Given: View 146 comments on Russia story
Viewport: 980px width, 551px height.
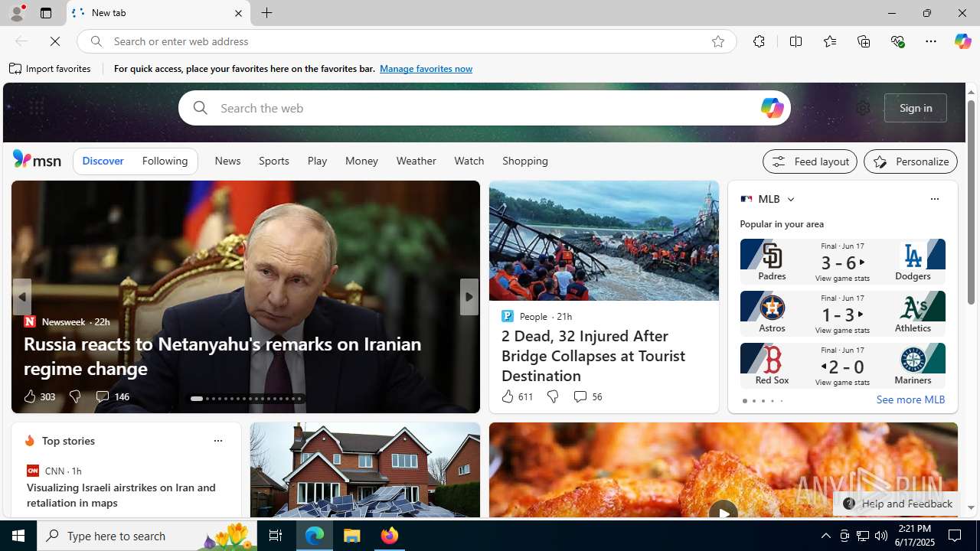Looking at the screenshot, I should 112,396.
